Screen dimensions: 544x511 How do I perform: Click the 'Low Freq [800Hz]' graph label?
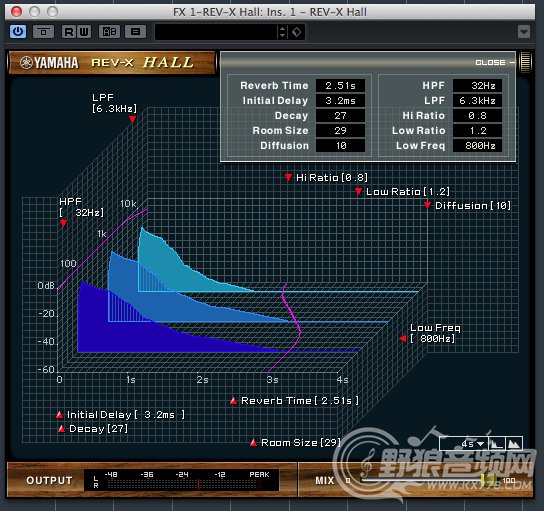point(435,333)
